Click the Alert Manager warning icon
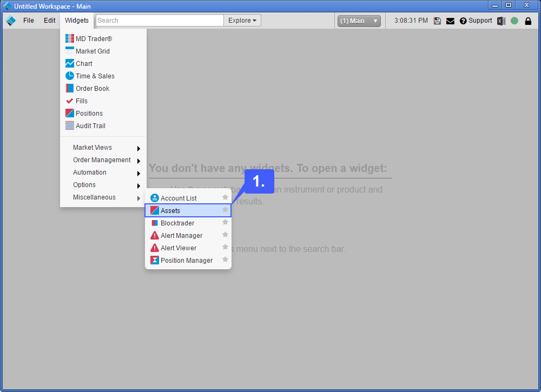Image resolution: width=541 pixels, height=392 pixels. coord(155,236)
